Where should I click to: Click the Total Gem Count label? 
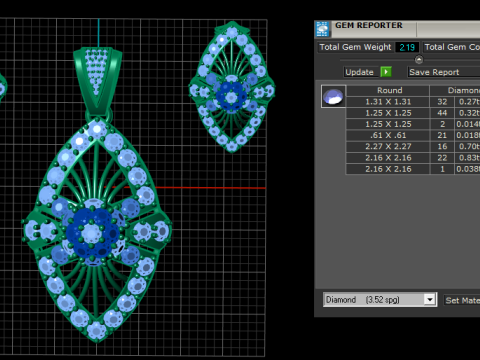coord(452,47)
